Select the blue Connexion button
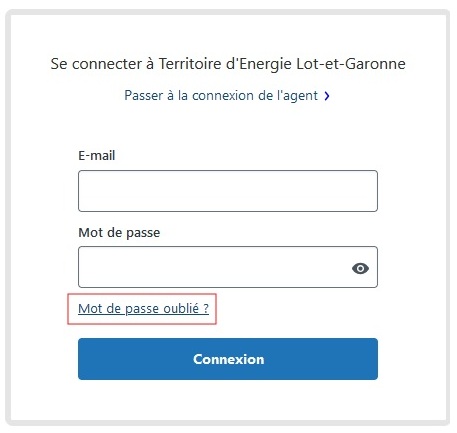The height and width of the screenshot is (433, 457). (228, 359)
